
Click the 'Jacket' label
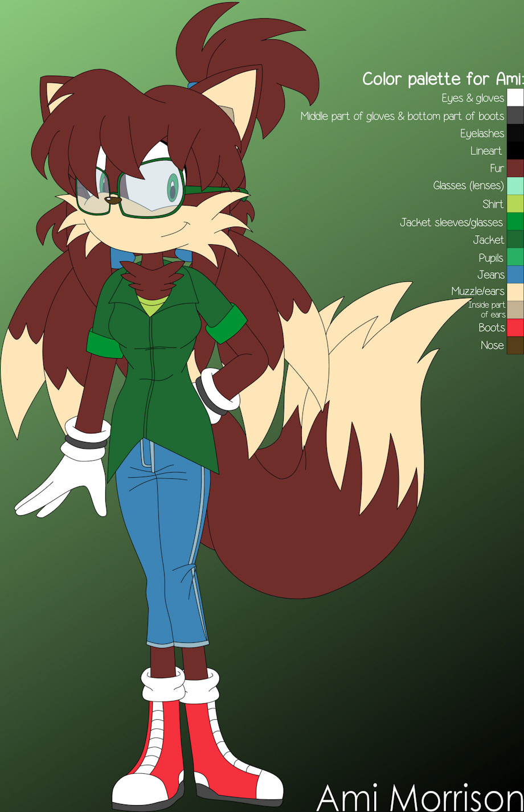[x=489, y=240]
